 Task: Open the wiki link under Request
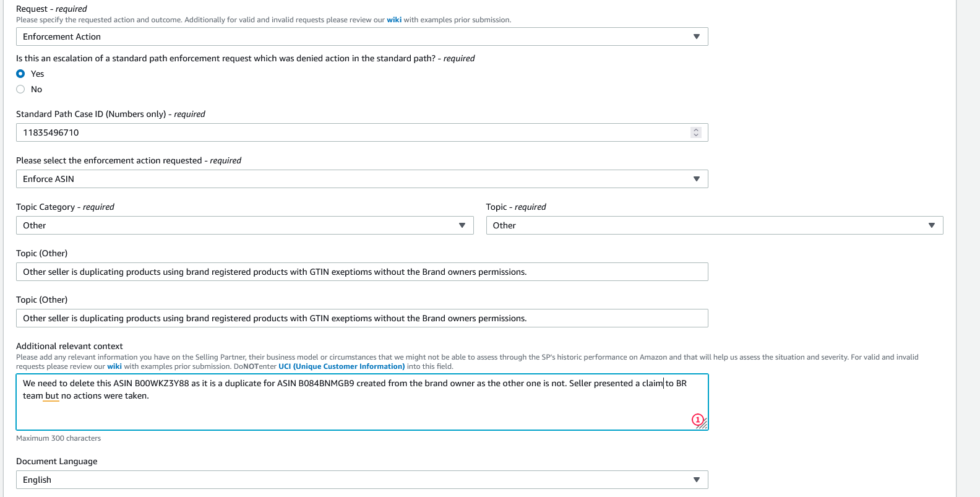click(394, 20)
